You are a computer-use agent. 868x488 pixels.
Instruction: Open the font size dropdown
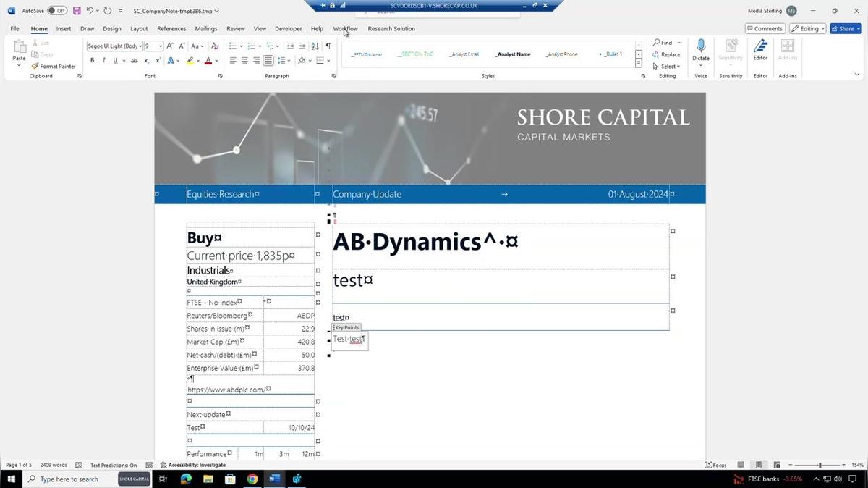160,46
